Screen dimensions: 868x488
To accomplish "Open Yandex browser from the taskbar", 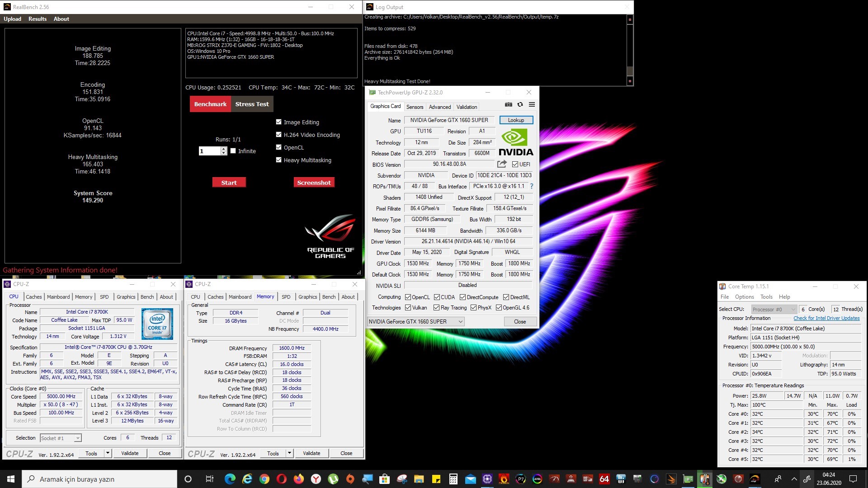I will tap(316, 479).
